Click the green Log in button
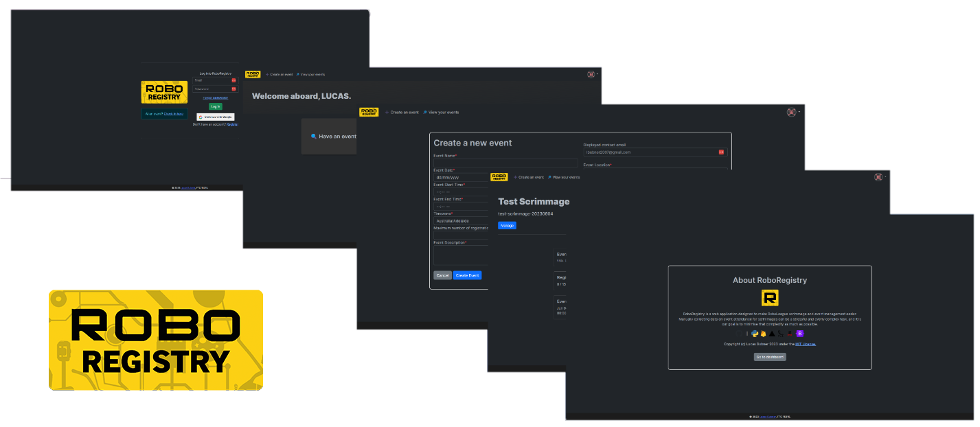The height and width of the screenshot is (427, 980). (x=216, y=106)
